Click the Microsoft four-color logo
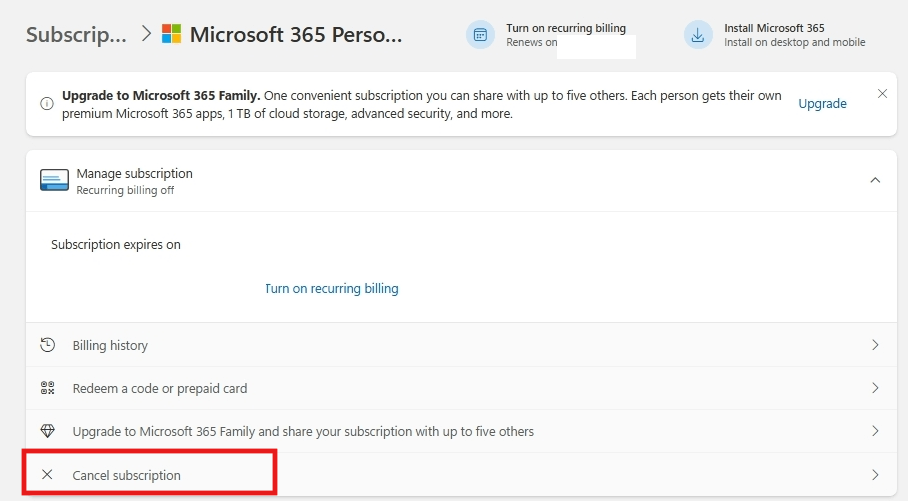The height and width of the screenshot is (501, 908). point(171,34)
